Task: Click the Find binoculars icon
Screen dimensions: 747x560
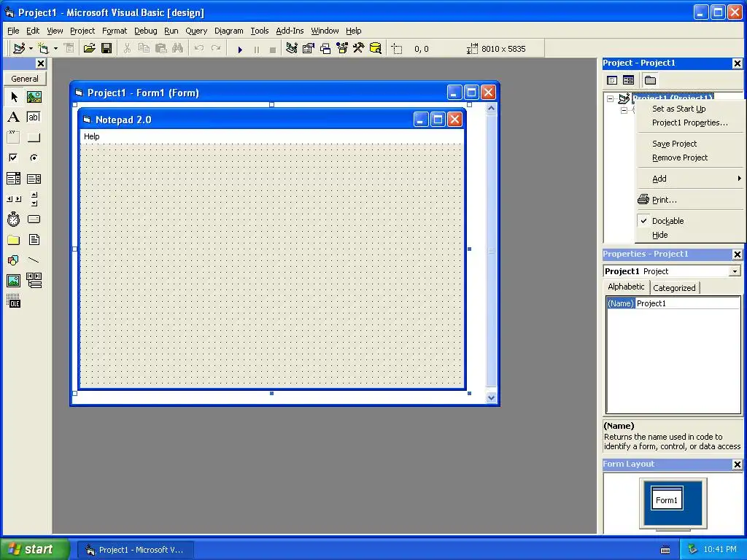Action: (x=178, y=49)
